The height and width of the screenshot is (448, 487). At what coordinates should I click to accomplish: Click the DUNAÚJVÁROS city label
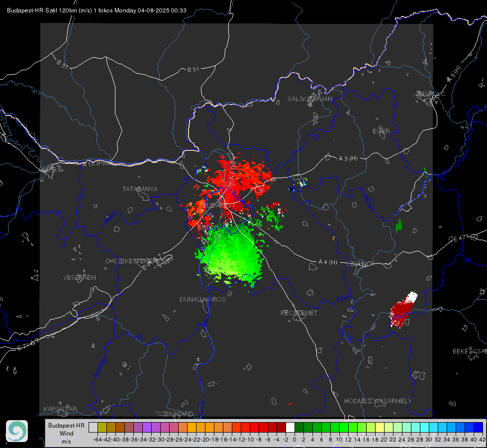click(x=202, y=299)
